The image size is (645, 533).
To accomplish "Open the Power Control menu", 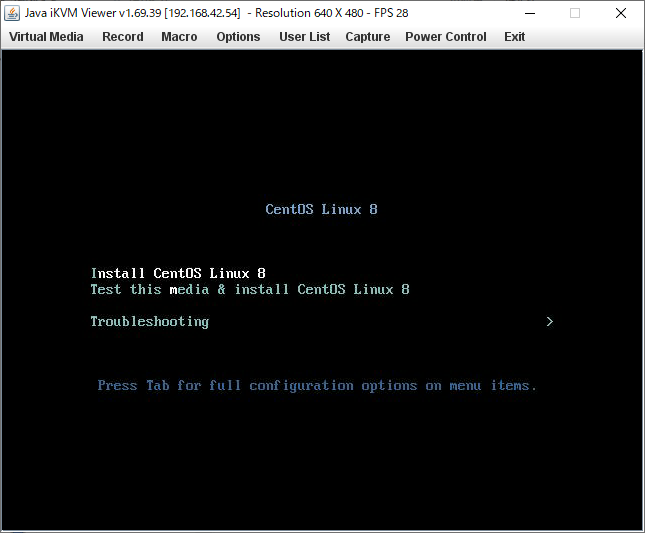I will pos(445,37).
